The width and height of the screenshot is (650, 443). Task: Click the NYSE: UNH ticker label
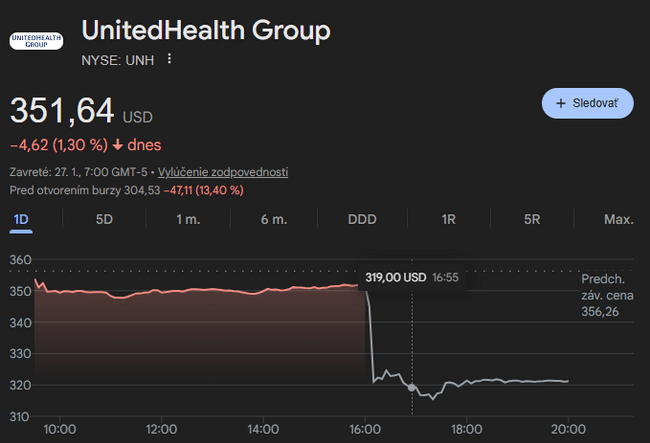pyautogui.click(x=117, y=60)
